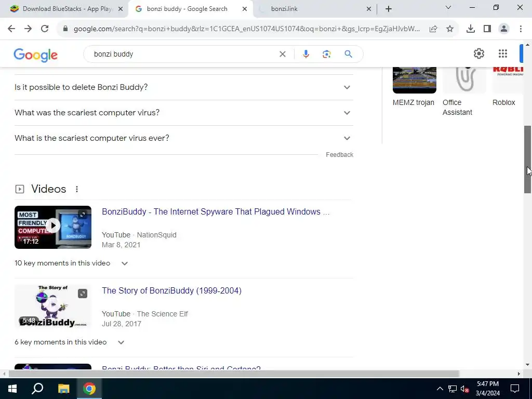
Task: Open the taskbar clock and date
Action: [488, 389]
